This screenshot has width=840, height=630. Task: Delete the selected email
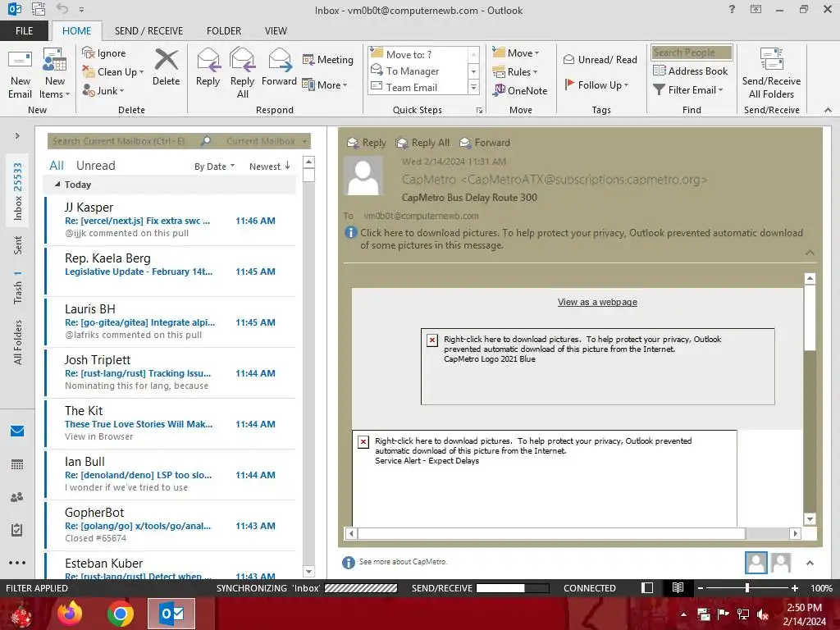click(x=166, y=67)
